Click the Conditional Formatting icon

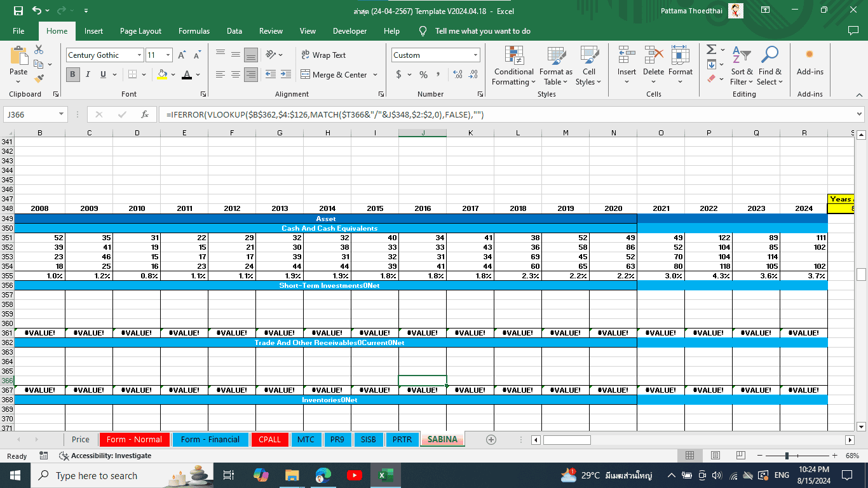pos(513,56)
